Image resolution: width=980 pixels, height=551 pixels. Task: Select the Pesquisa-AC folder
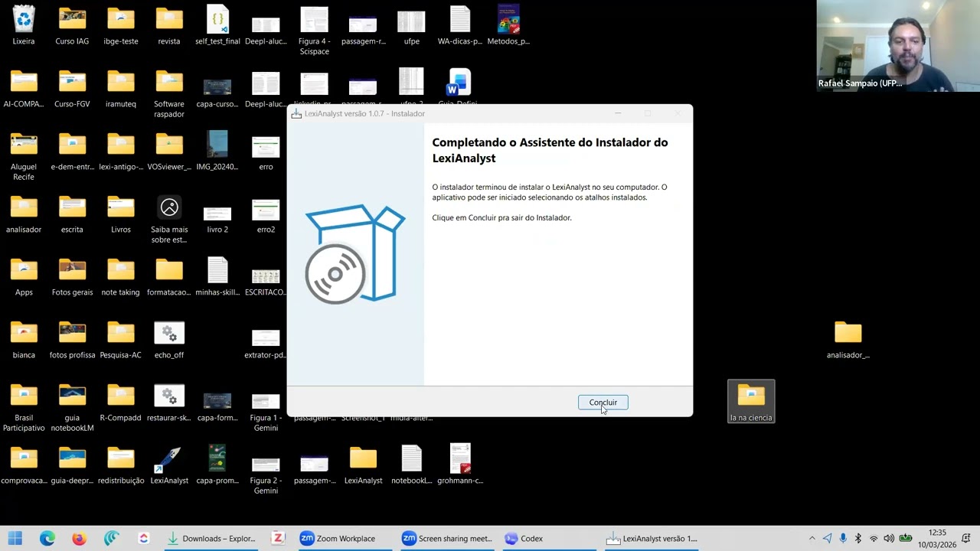(x=120, y=339)
